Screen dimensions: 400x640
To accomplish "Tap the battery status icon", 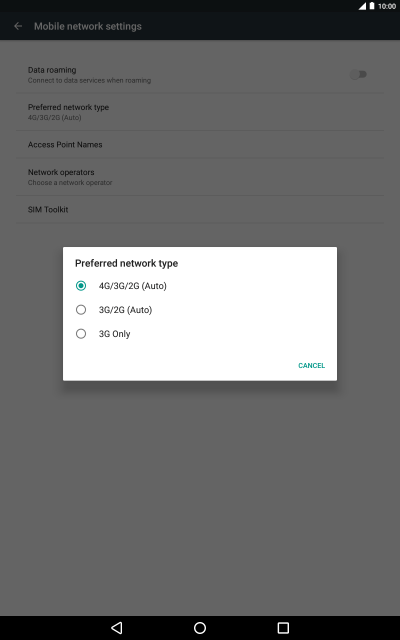I will [372, 6].
